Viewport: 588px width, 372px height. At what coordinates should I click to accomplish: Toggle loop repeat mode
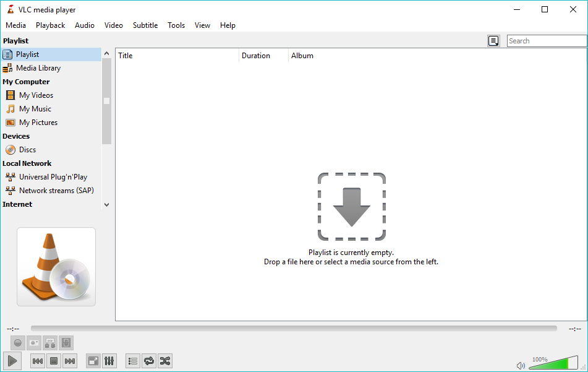[x=149, y=361]
